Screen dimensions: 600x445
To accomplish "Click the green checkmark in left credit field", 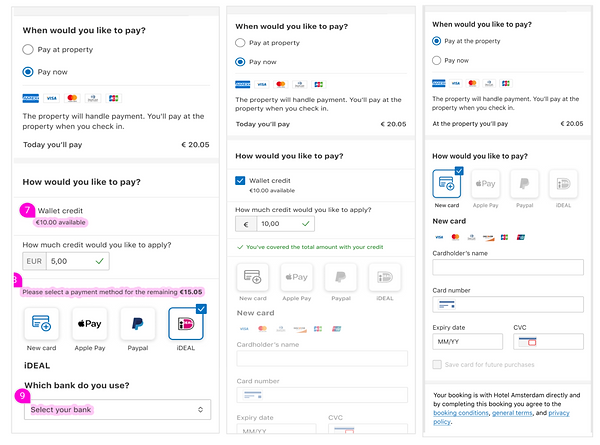I will [x=99, y=261].
